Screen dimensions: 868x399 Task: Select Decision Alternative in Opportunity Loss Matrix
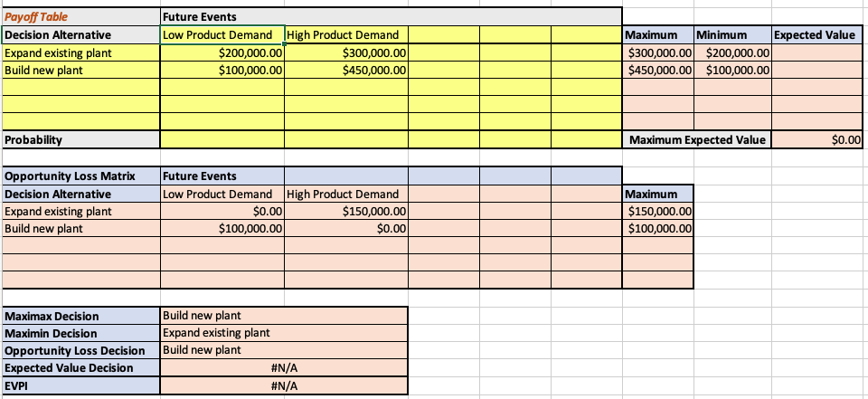pyautogui.click(x=81, y=194)
